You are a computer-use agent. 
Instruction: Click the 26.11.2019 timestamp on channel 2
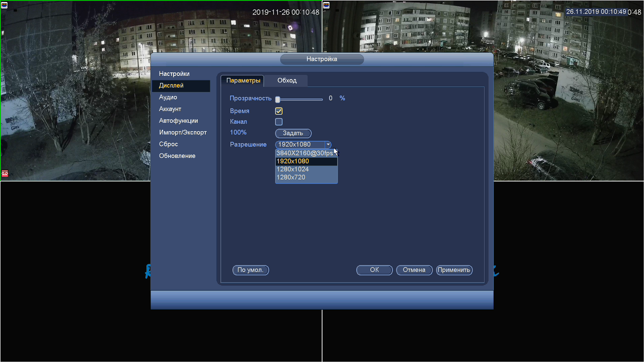(597, 12)
